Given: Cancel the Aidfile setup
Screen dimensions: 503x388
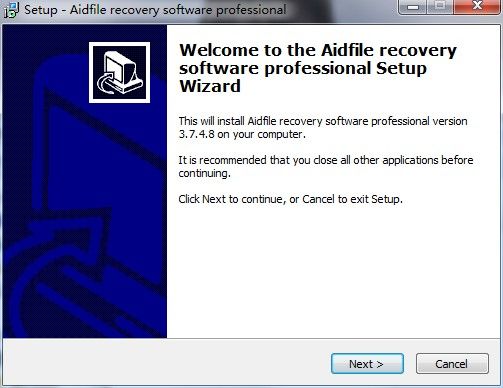Looking at the screenshot, I should pos(452,364).
